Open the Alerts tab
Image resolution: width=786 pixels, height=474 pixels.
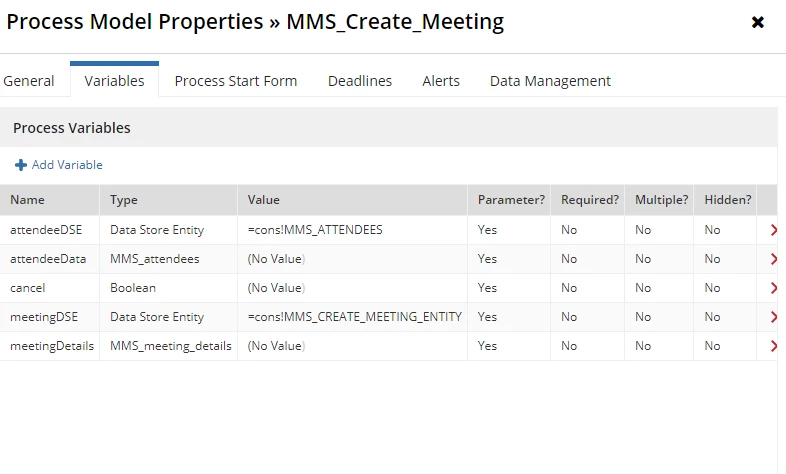click(441, 81)
